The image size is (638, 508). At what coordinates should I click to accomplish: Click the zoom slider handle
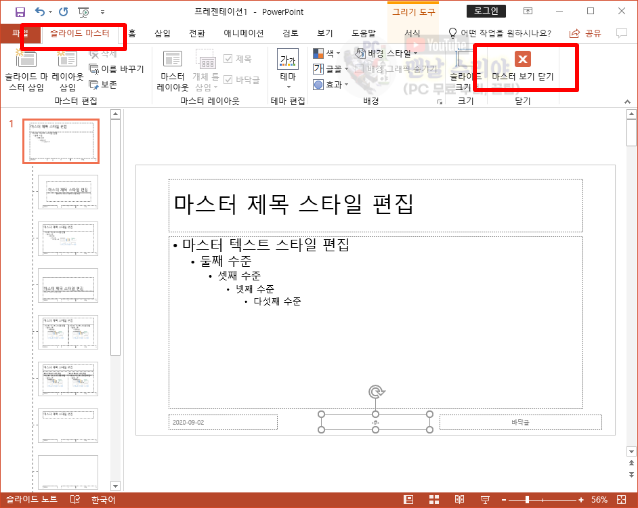click(527, 500)
